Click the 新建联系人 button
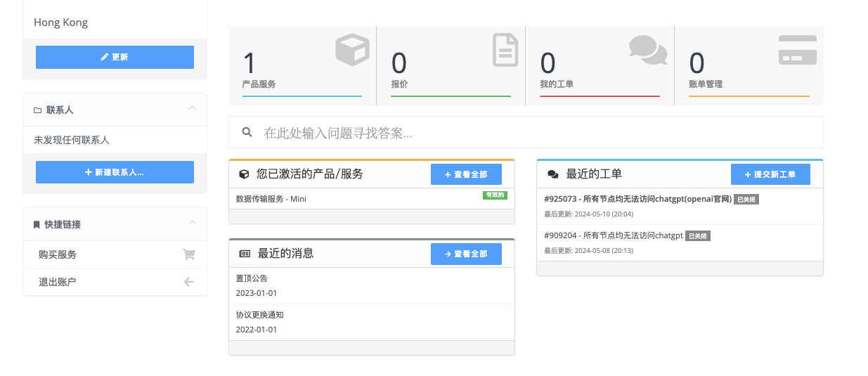Screen dimensions: 868x376 pyautogui.click(x=115, y=172)
